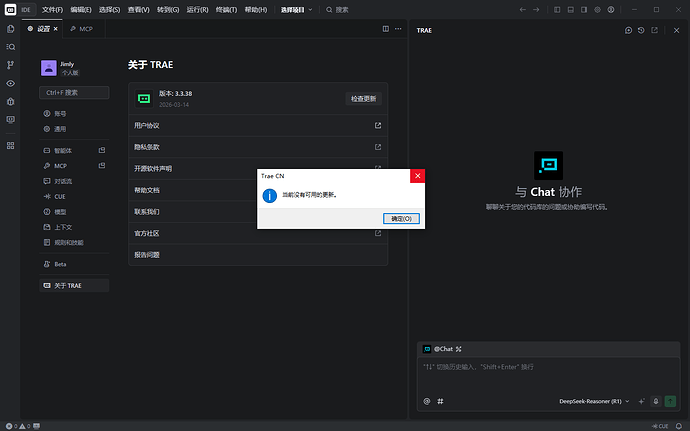Screen dimensions: 690x431
Task: Toggle the bottom panel layout icon
Action: click(571, 10)
